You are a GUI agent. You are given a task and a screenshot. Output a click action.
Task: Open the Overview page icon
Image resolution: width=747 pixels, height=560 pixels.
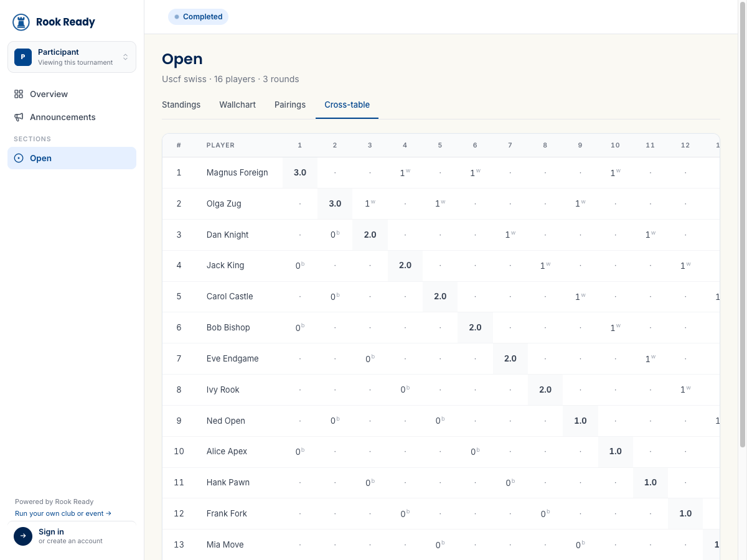19,94
